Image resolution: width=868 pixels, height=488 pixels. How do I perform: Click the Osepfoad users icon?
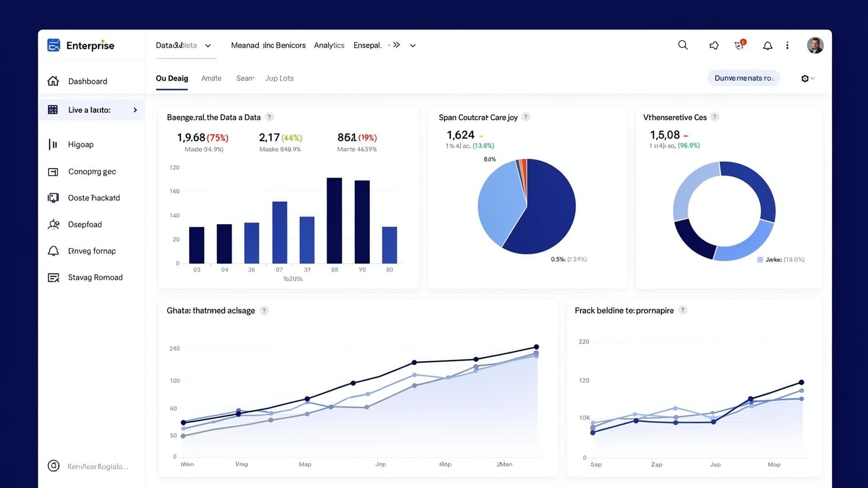pos(53,224)
